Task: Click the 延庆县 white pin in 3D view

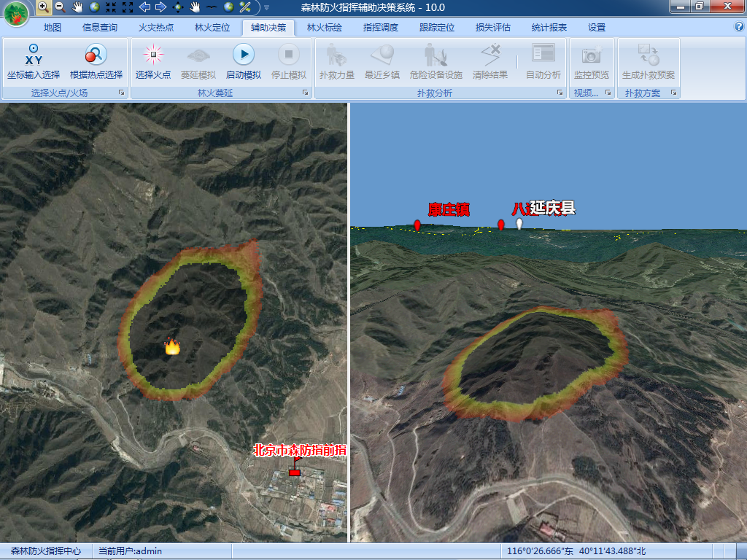Action: coord(519,223)
